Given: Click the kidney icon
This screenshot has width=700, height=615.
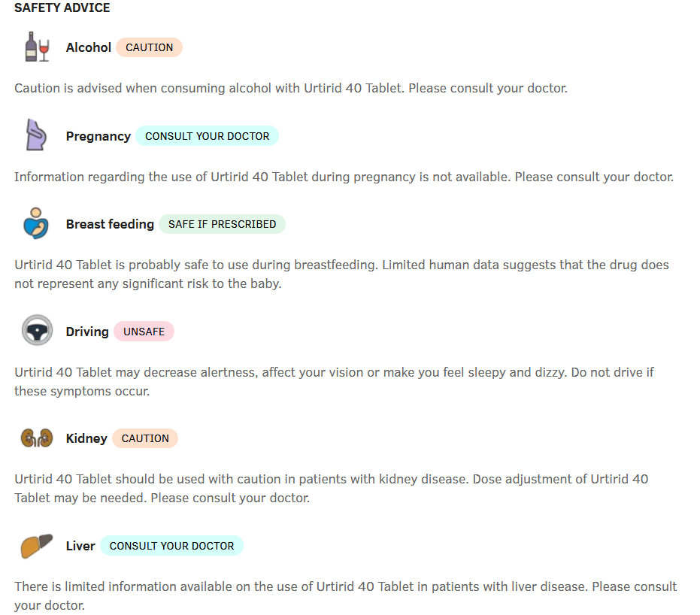Looking at the screenshot, I should pyautogui.click(x=37, y=438).
